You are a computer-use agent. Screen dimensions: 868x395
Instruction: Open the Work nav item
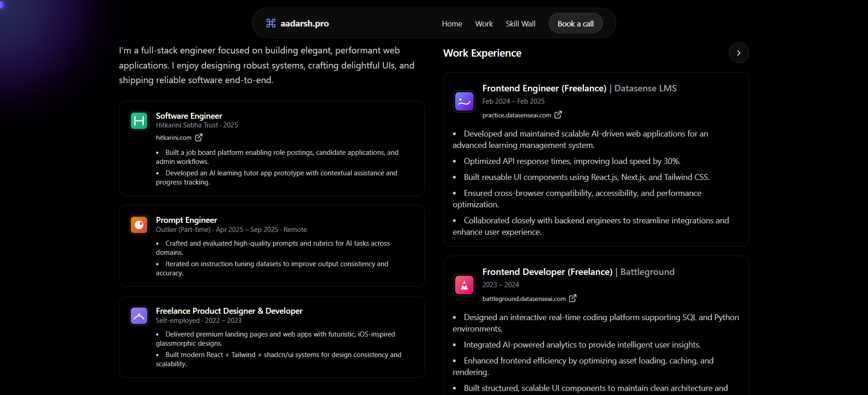pos(484,24)
